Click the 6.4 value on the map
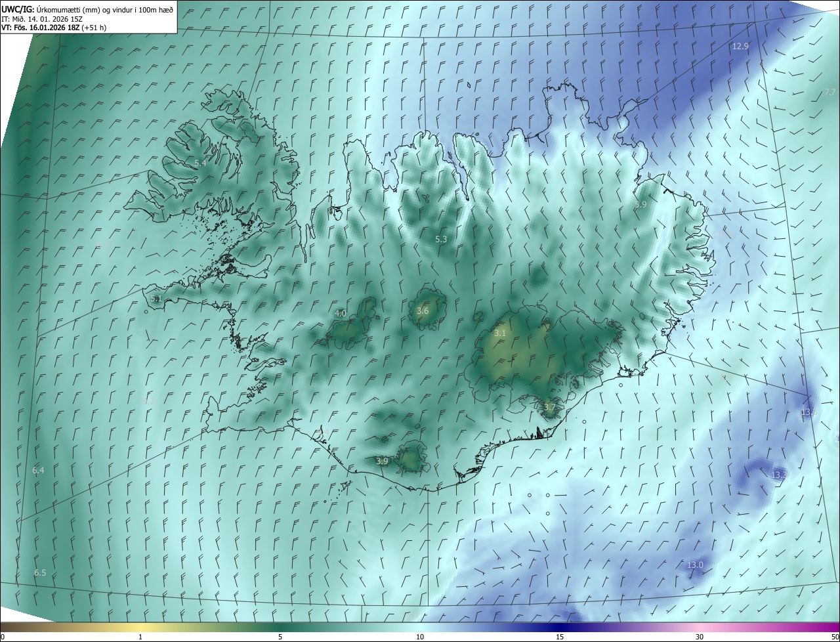840x642 pixels. coord(38,471)
